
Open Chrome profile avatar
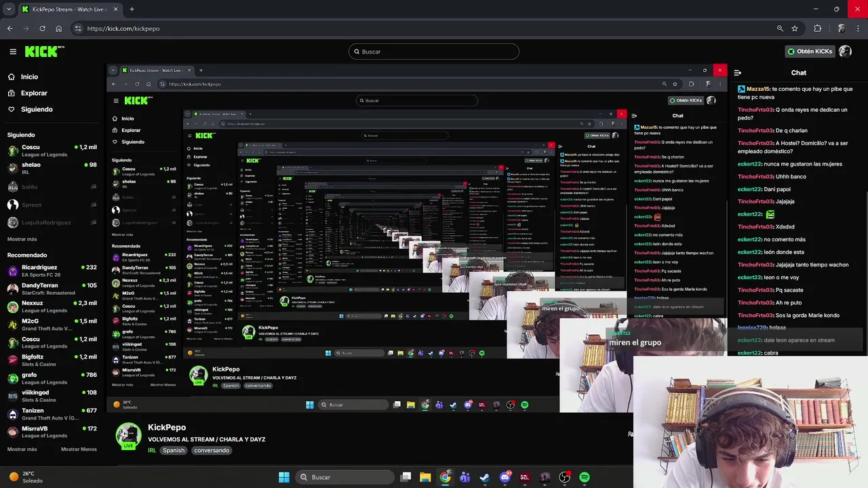[x=841, y=28]
